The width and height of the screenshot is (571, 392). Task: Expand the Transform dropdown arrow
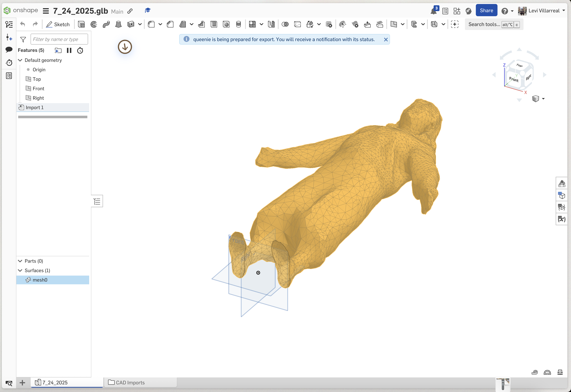coord(319,24)
